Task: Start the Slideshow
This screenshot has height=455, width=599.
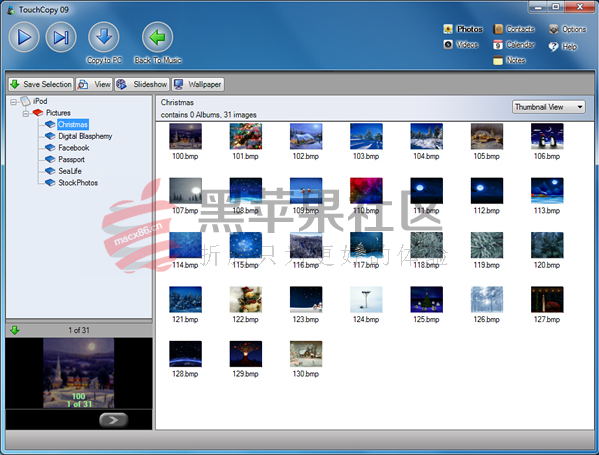Action: [141, 84]
